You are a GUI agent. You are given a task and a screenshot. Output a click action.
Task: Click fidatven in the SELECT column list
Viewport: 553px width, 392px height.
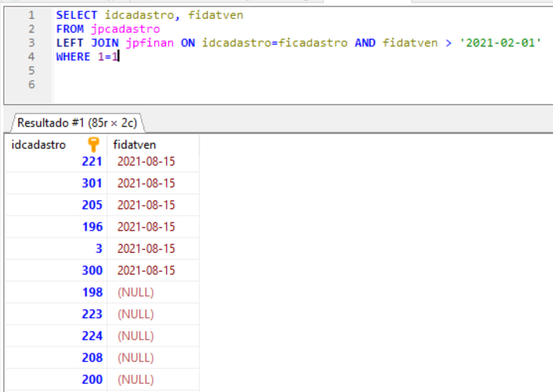pyautogui.click(x=216, y=15)
